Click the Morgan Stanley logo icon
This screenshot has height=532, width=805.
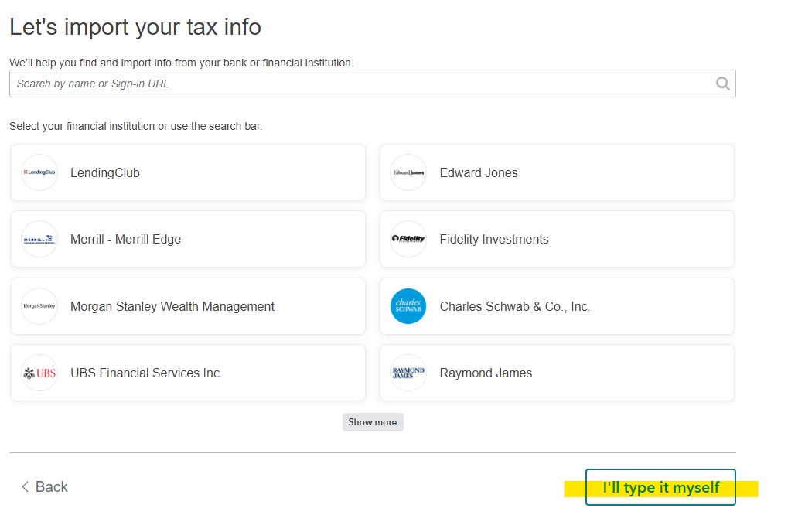coord(39,306)
